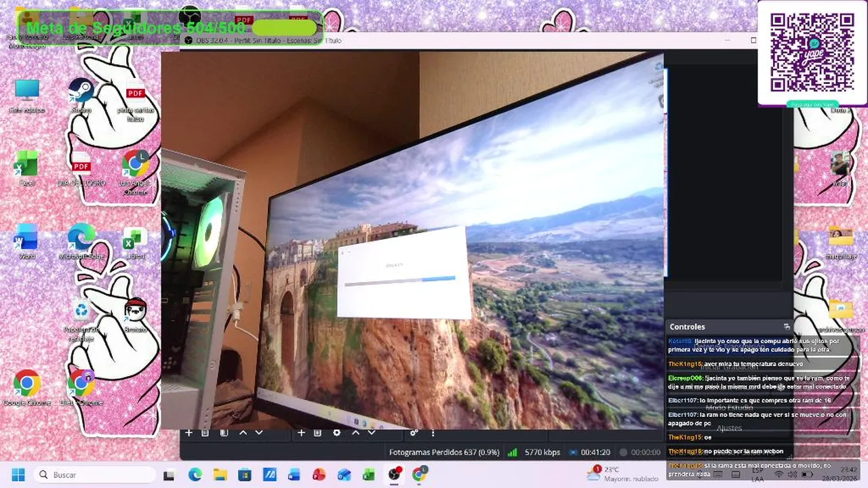
Task: Click the OBS remove scene trash icon
Action: tap(205, 433)
